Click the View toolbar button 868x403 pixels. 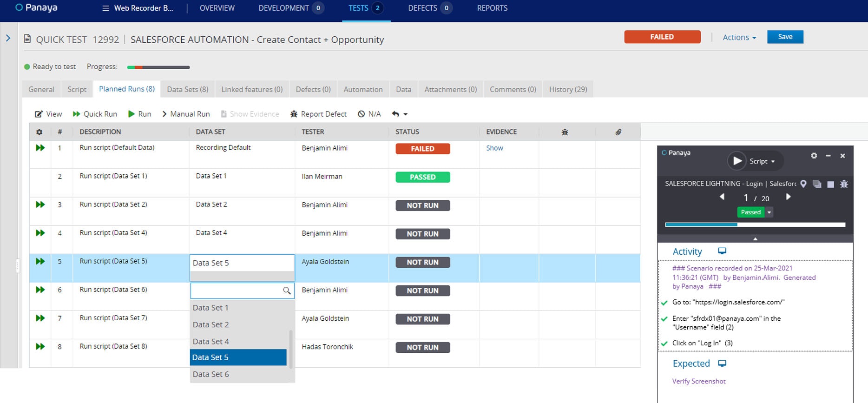click(48, 114)
